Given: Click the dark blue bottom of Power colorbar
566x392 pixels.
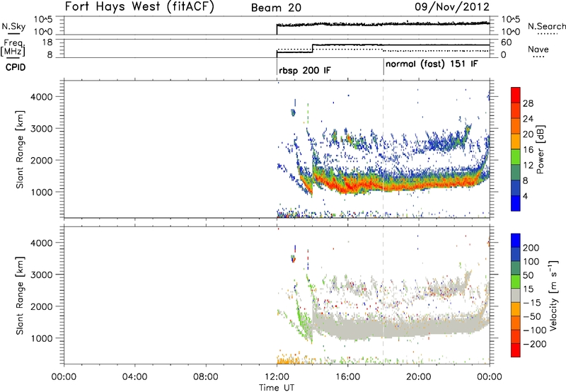Looking at the screenshot, I should (516, 203).
